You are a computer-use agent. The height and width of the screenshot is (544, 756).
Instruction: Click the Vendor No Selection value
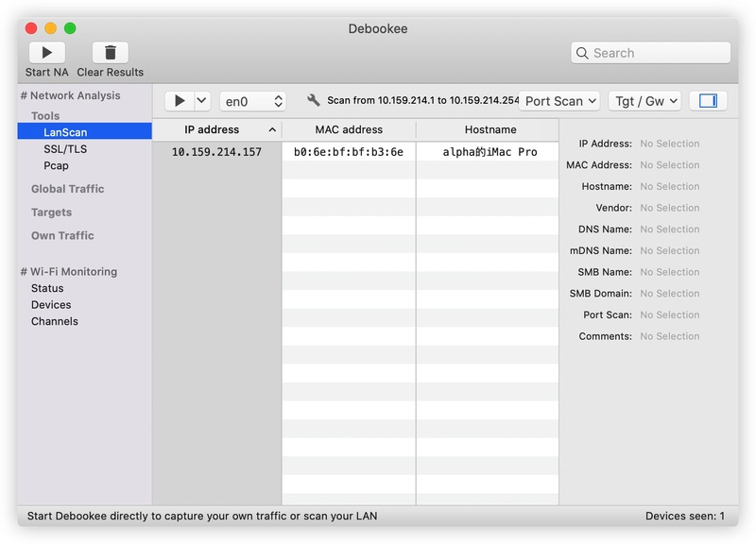coord(670,208)
